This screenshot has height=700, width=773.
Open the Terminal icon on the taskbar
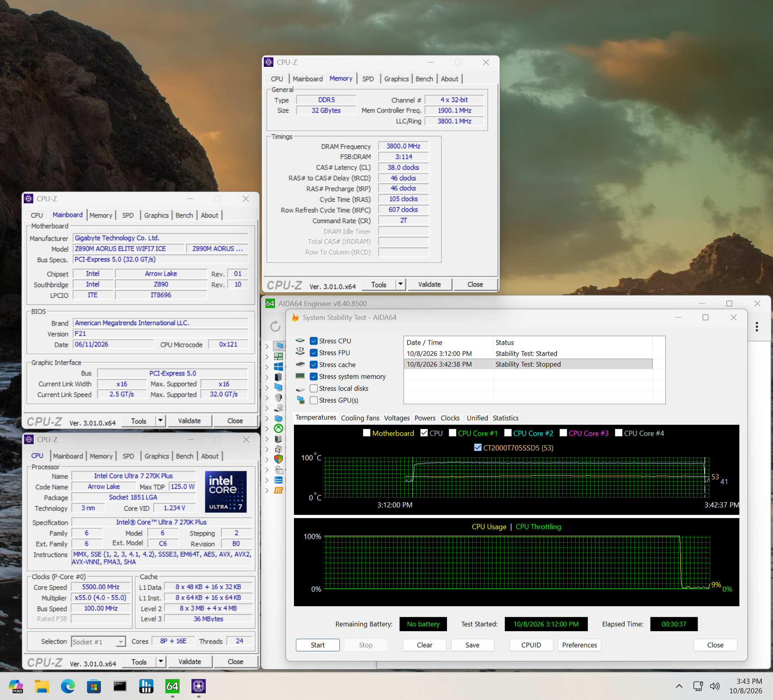coord(120,686)
